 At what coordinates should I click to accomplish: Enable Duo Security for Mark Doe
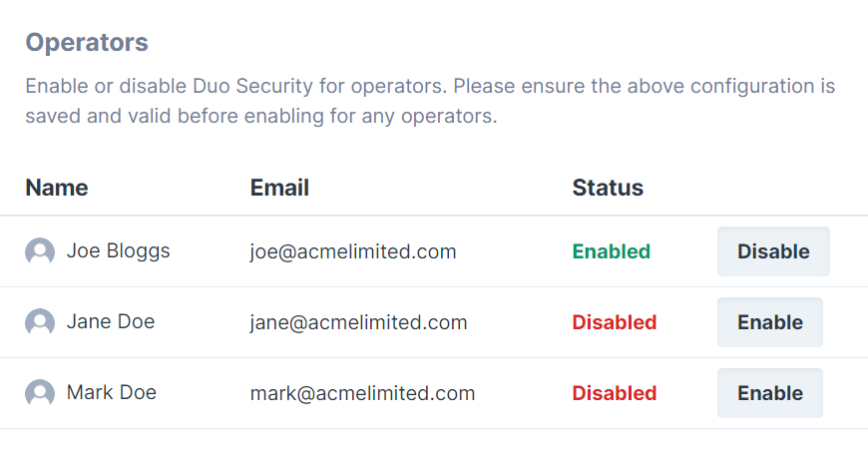pos(769,393)
